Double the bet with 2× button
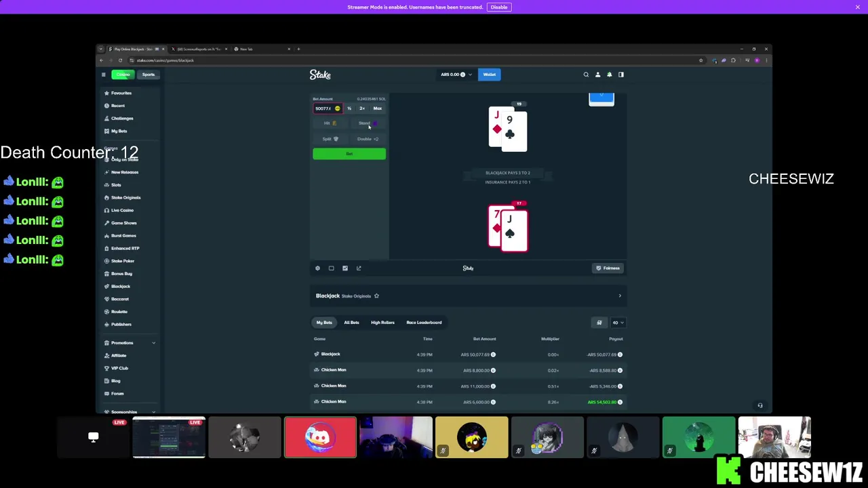The height and width of the screenshot is (488, 868). pyautogui.click(x=362, y=108)
